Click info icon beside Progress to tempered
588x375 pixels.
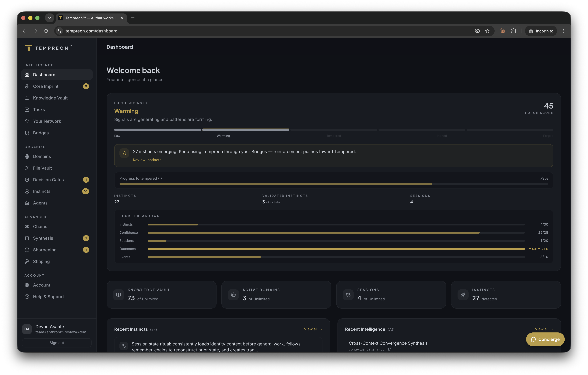[x=160, y=178]
